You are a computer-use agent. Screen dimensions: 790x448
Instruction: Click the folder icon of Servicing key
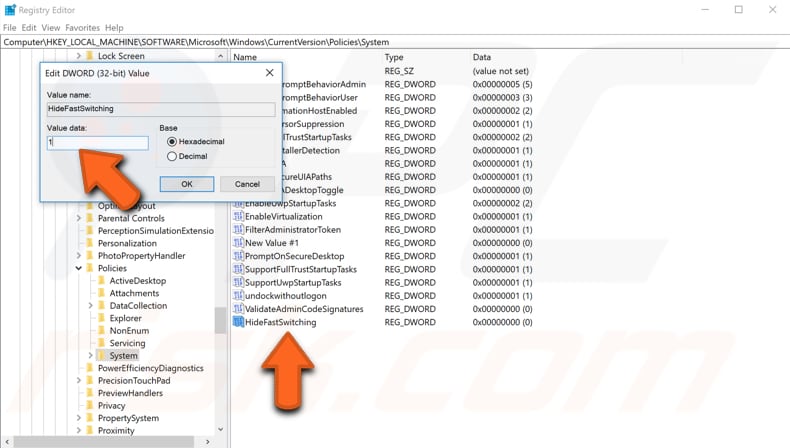click(x=102, y=343)
